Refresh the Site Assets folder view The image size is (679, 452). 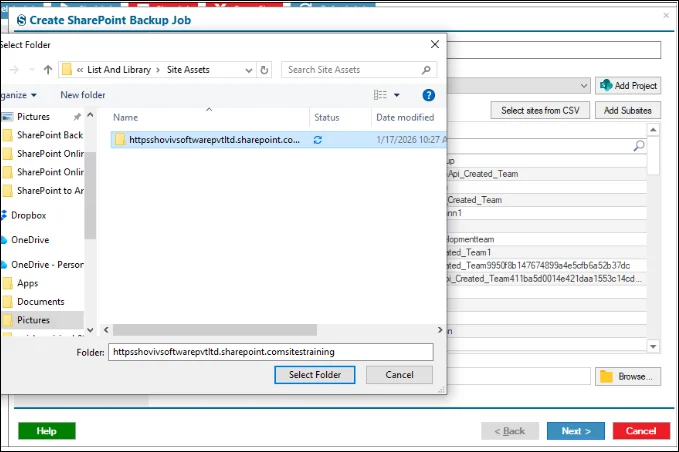click(264, 70)
